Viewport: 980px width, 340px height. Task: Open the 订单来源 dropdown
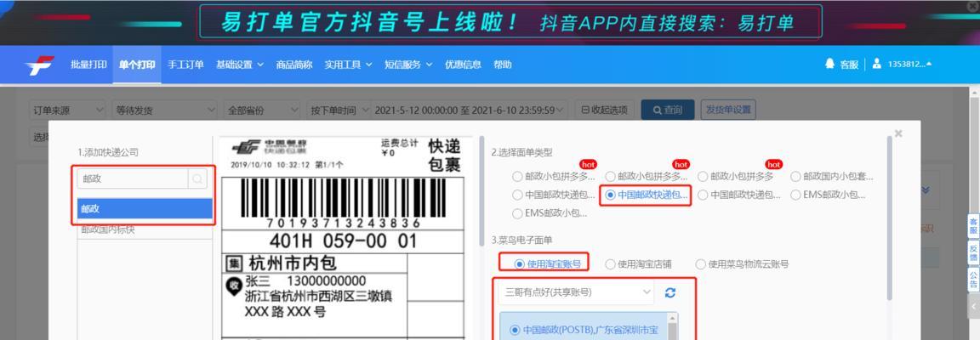[x=67, y=110]
